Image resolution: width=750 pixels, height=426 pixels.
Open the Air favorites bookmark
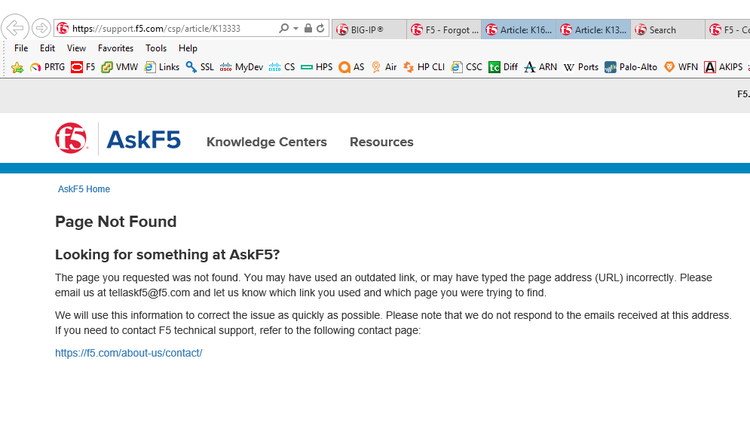coord(384,67)
